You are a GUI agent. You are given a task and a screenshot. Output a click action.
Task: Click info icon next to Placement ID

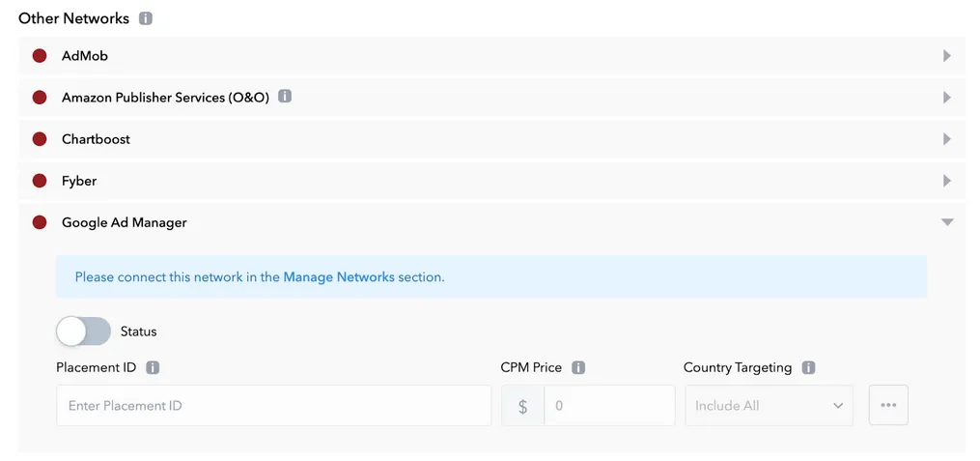153,368
